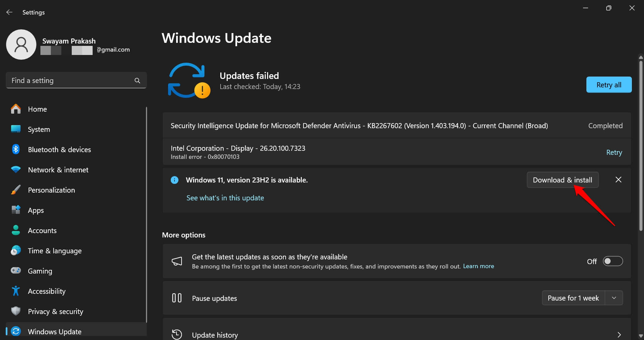Open Network & internet settings
The width and height of the screenshot is (644, 340).
point(58,170)
